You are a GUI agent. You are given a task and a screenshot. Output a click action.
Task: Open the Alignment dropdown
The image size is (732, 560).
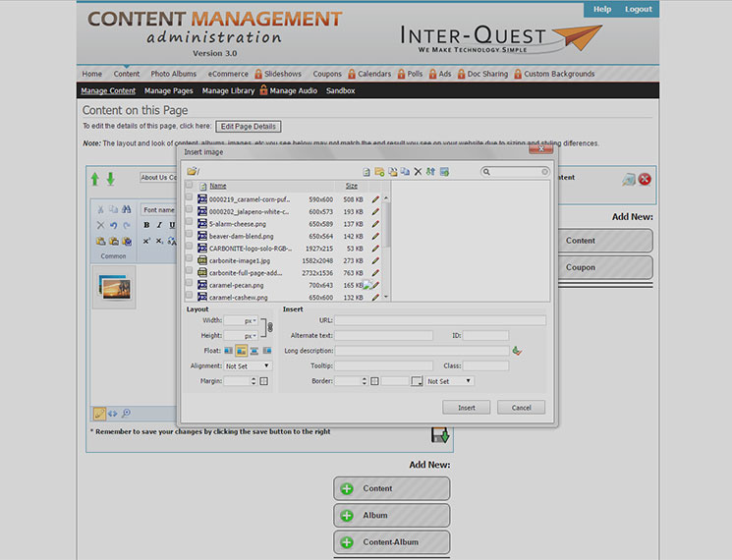point(248,366)
